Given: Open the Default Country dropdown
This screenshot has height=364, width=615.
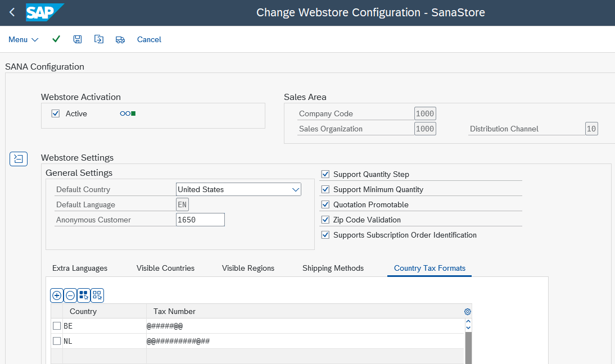Looking at the screenshot, I should click(296, 190).
